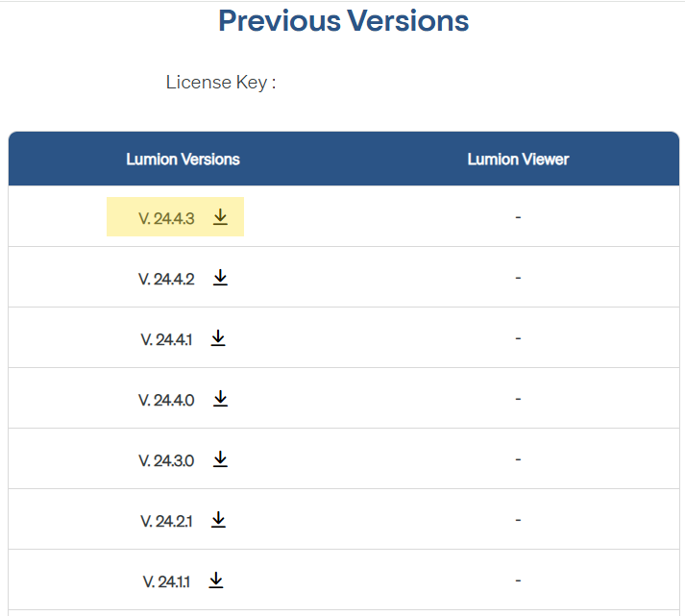The height and width of the screenshot is (616, 685).
Task: Download Lumion version 24.4.2 via arrow icon
Action: [x=220, y=278]
